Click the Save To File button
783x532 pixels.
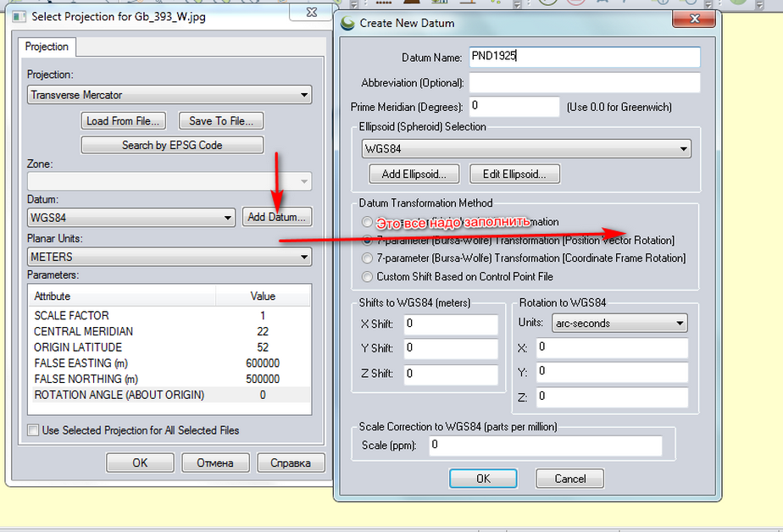220,121
